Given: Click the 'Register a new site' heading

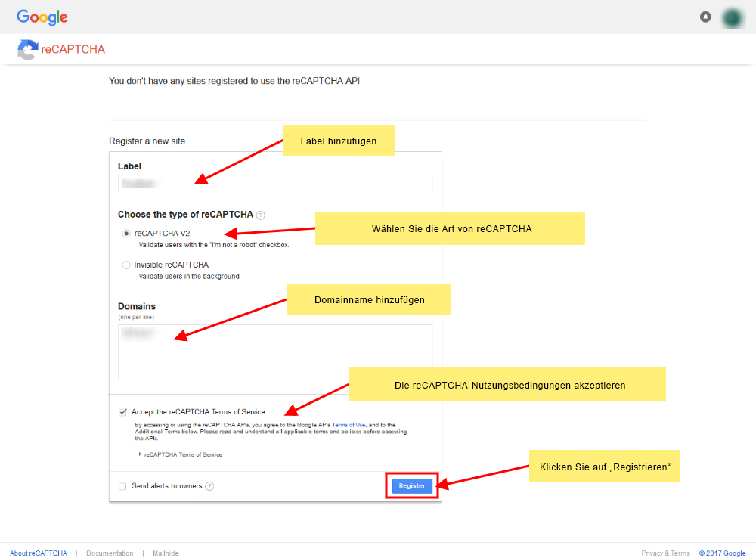Looking at the screenshot, I should (x=147, y=141).
